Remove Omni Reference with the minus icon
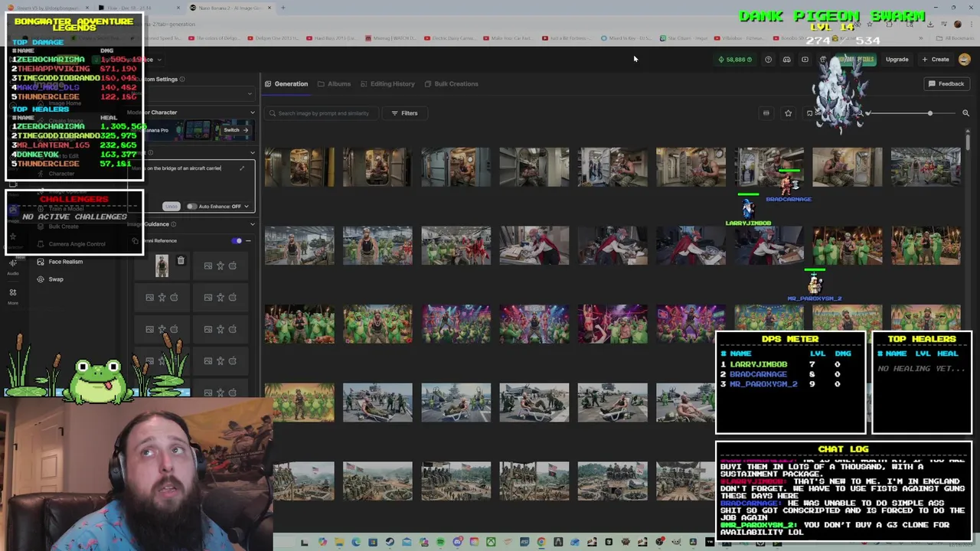The image size is (980, 551). (x=248, y=240)
